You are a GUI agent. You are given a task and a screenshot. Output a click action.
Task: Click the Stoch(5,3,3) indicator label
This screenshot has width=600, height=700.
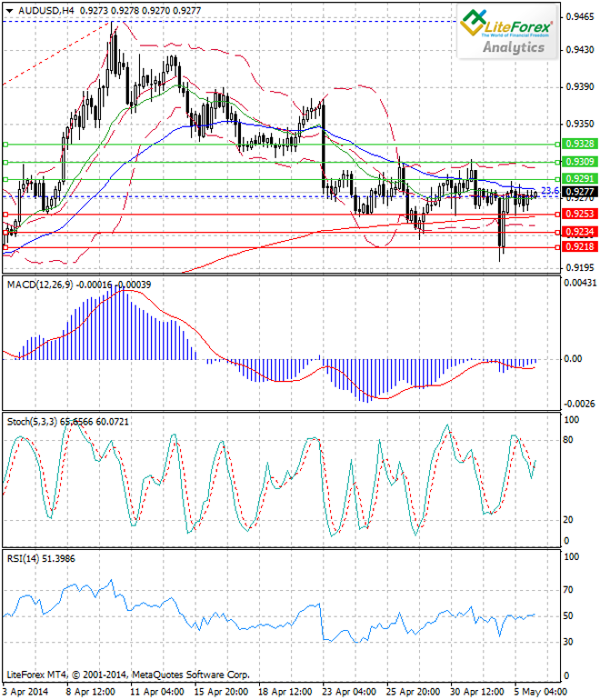click(68, 422)
